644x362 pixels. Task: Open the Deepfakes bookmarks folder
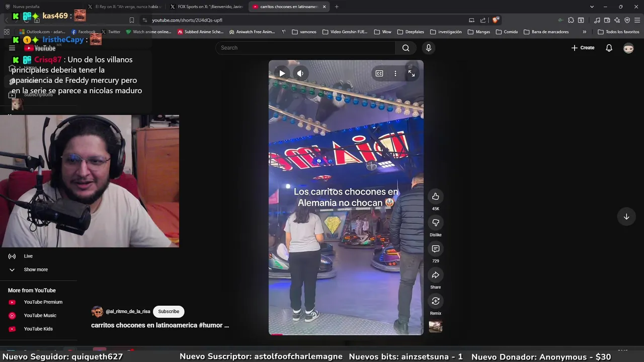click(x=411, y=32)
